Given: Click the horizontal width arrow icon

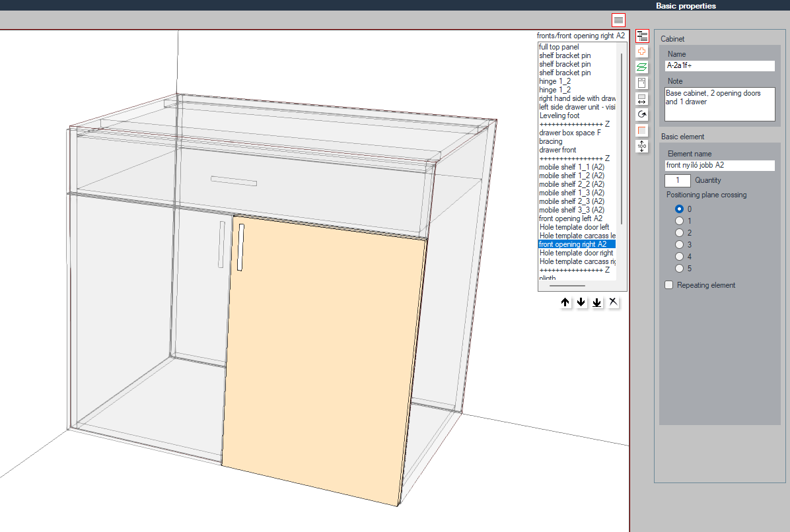Looking at the screenshot, I should [x=642, y=99].
